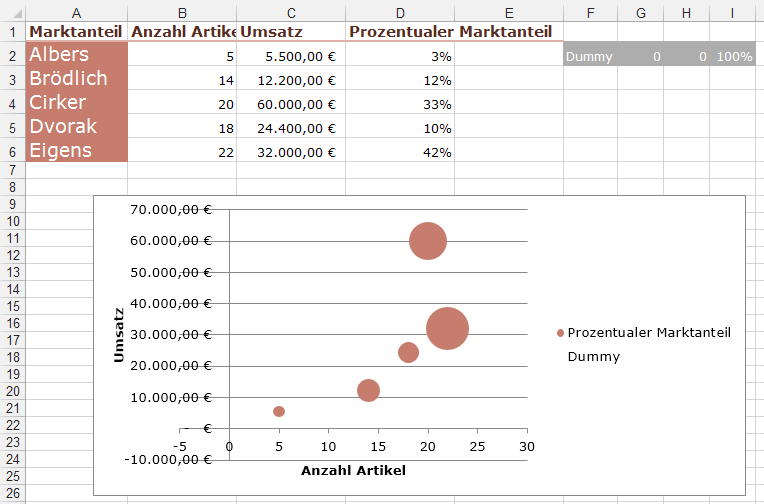The image size is (764, 504).
Task: Click the 42% market share cell
Action: [x=400, y=152]
